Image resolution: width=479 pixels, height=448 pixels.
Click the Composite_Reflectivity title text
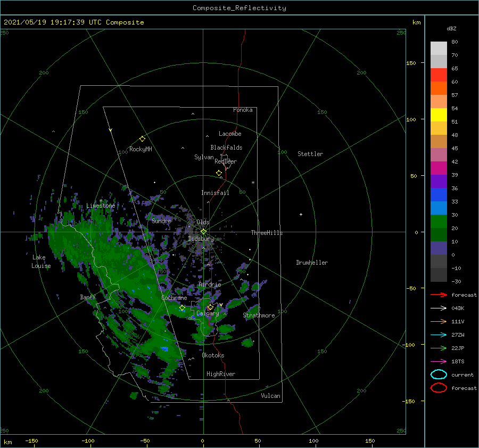[x=240, y=8]
